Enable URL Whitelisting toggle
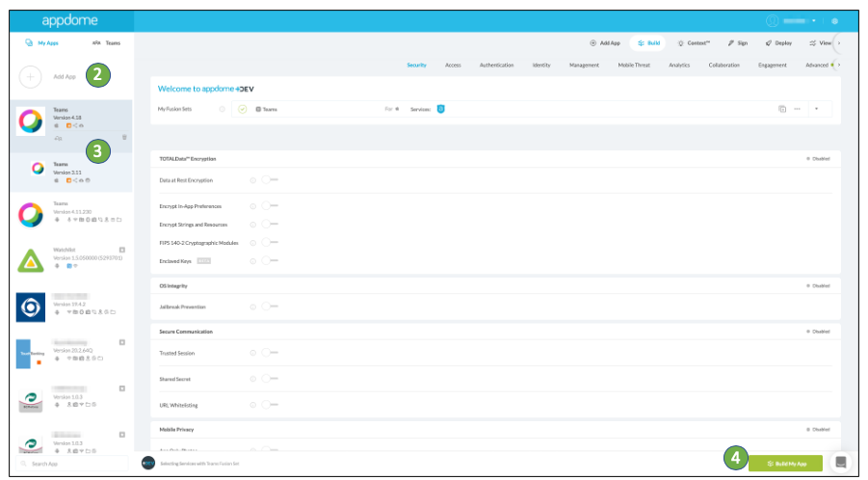 [270, 405]
